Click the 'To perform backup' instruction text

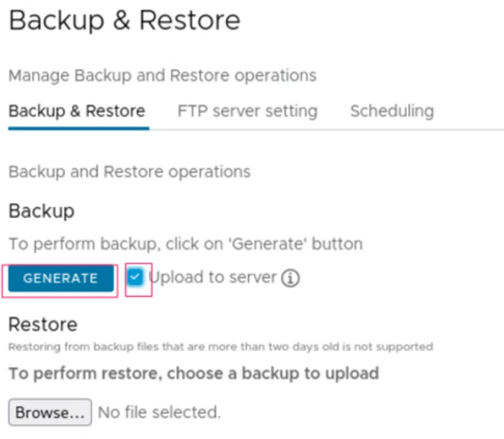(x=185, y=243)
